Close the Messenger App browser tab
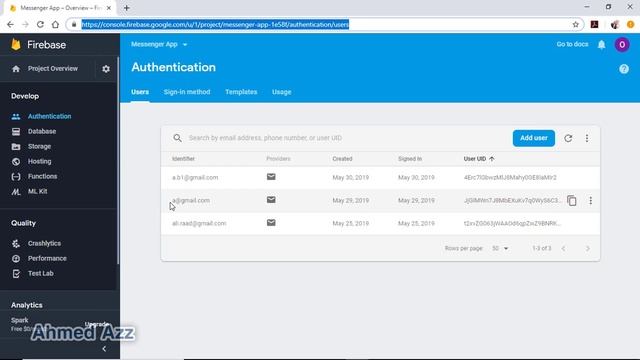 [x=109, y=8]
